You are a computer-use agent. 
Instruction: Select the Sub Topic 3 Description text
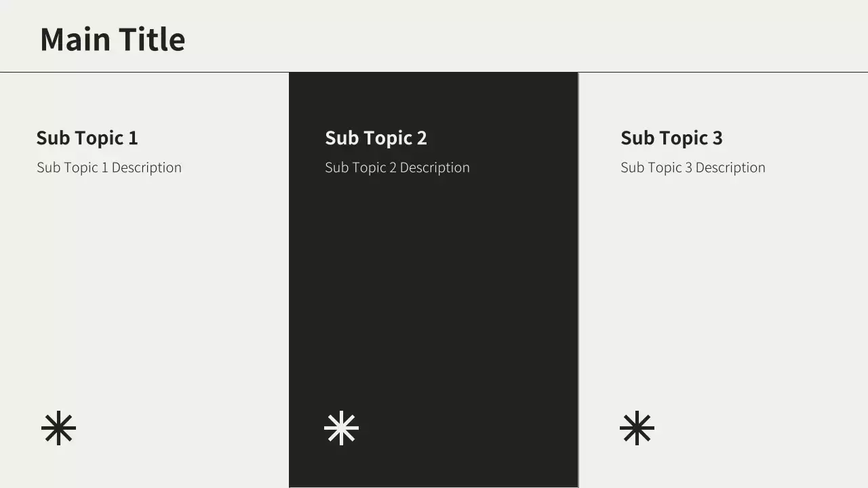pyautogui.click(x=692, y=167)
